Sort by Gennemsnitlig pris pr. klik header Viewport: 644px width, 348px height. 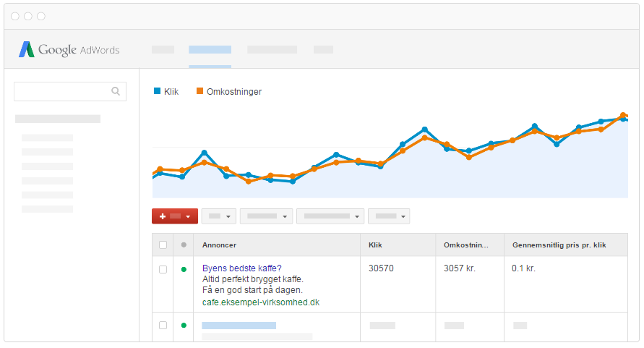(559, 245)
